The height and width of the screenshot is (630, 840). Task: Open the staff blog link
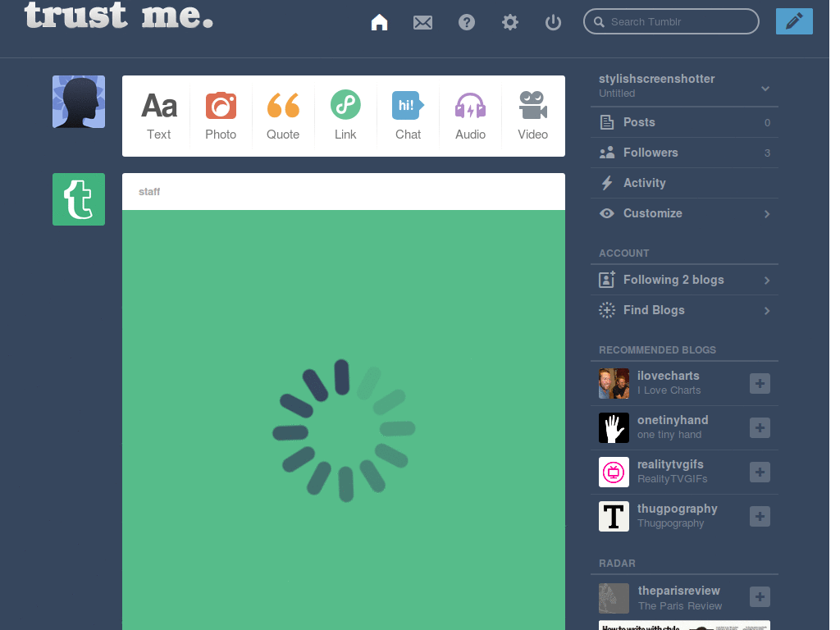(x=149, y=191)
